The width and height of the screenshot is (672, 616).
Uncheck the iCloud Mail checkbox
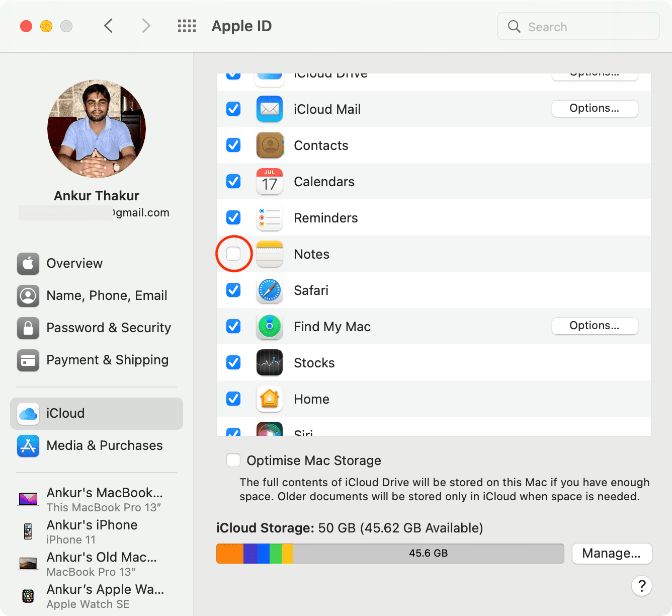[x=233, y=109]
